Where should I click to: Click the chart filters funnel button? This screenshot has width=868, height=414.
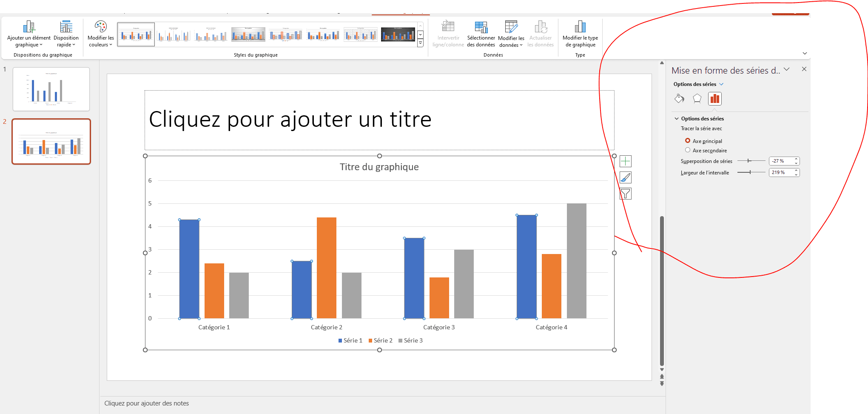626,194
